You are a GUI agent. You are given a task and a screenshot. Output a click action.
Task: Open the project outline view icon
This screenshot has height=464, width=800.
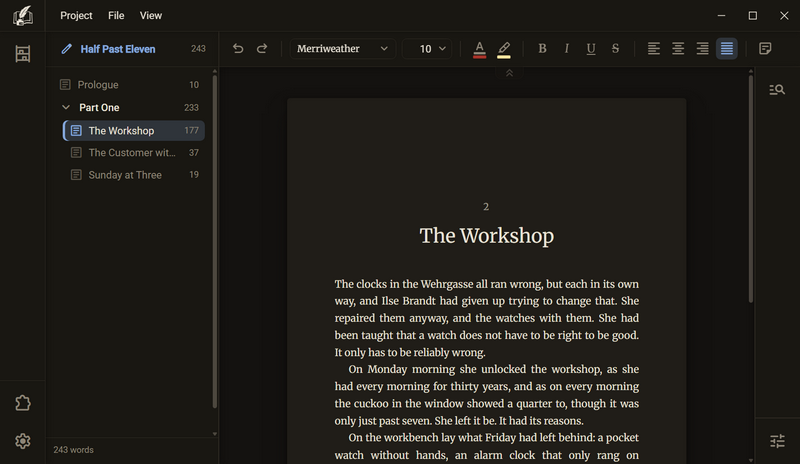pos(22,54)
